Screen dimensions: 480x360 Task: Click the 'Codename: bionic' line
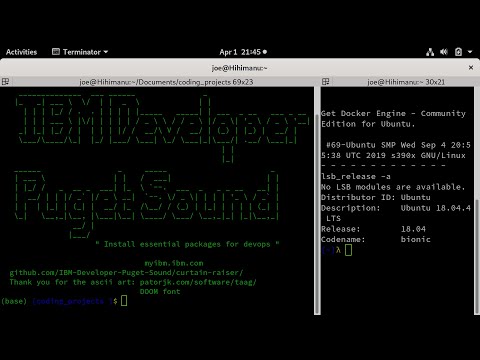[x=376, y=239]
